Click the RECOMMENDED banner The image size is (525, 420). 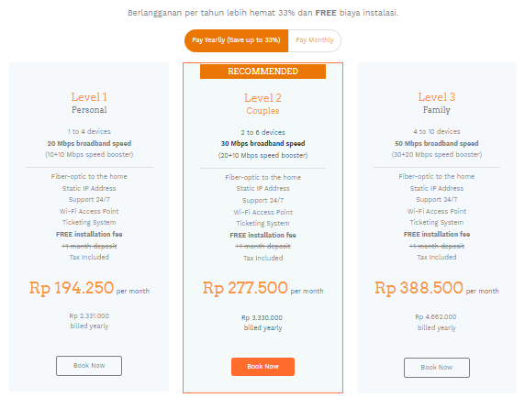[x=262, y=72]
